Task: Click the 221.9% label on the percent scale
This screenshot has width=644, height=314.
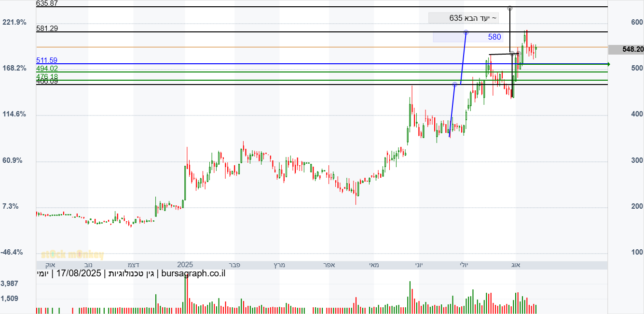Action: click(14, 22)
